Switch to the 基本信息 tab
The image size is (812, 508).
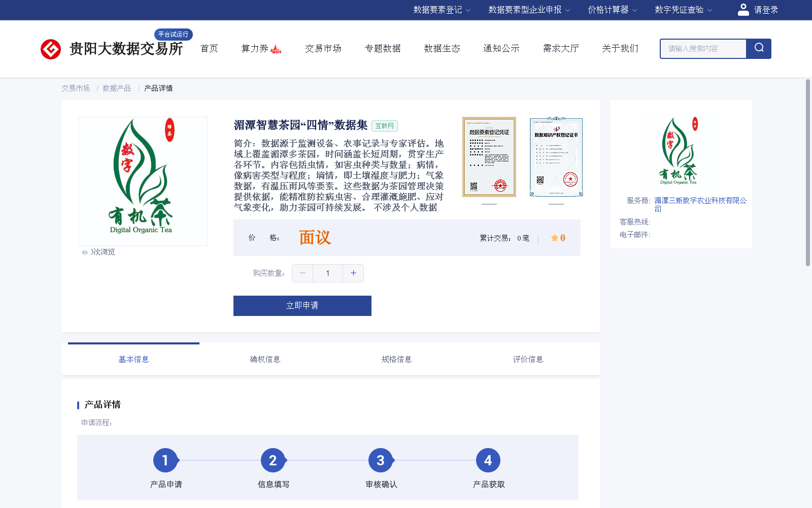point(133,360)
